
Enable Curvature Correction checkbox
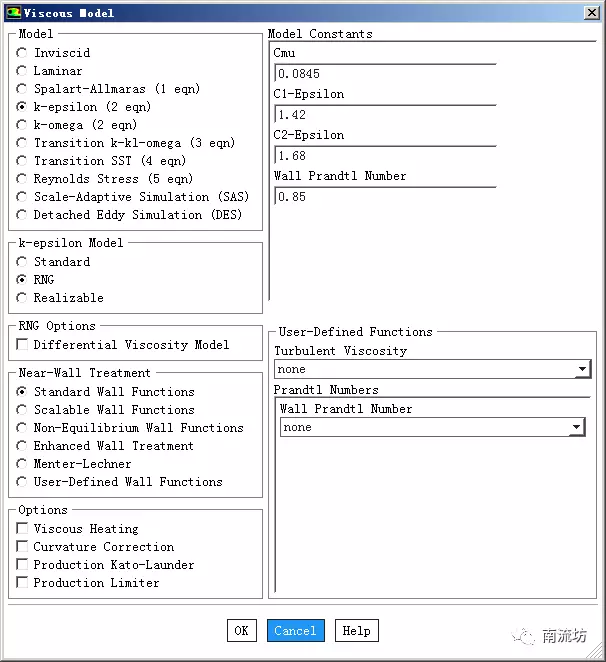pyautogui.click(x=22, y=546)
